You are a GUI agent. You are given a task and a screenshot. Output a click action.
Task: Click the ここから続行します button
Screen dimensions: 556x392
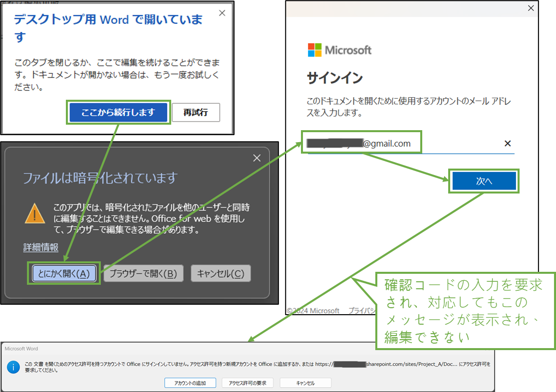click(118, 112)
